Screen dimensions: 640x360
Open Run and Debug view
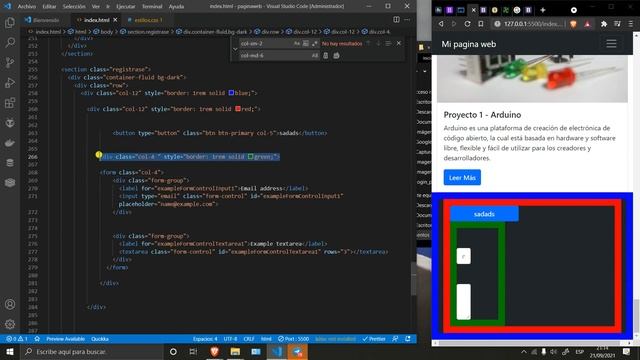pyautogui.click(x=10, y=82)
